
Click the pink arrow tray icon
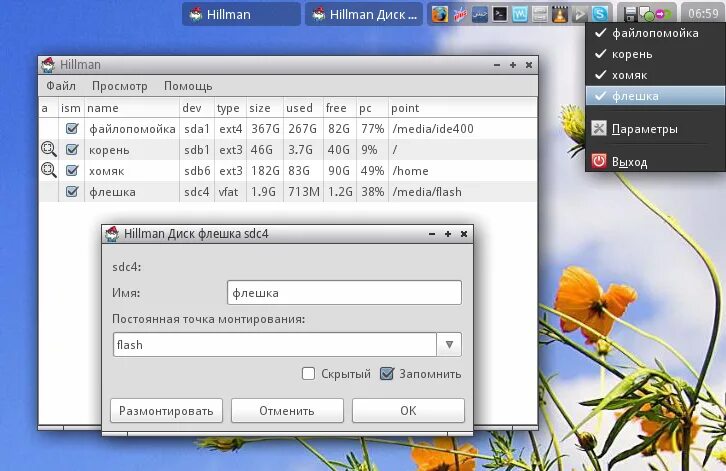(x=662, y=14)
